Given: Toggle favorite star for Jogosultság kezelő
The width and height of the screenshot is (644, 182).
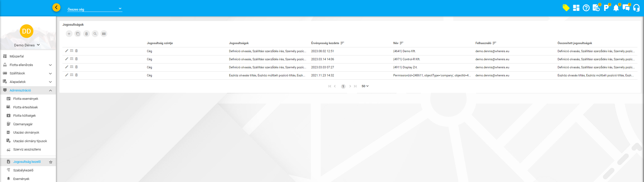Looking at the screenshot, I should coord(51,162).
